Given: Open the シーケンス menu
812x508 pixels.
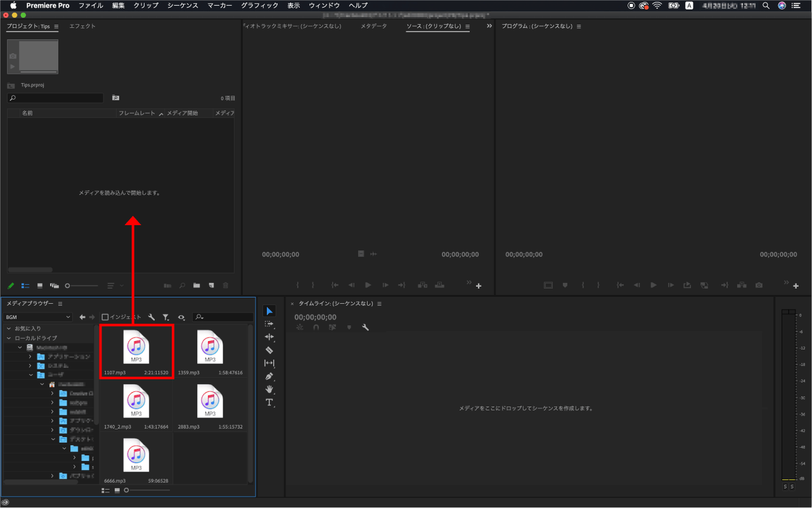Looking at the screenshot, I should click(x=183, y=5).
